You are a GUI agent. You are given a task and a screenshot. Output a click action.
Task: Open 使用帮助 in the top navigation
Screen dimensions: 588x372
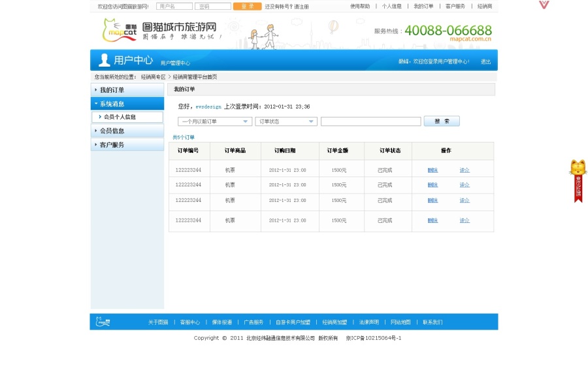[x=360, y=7]
